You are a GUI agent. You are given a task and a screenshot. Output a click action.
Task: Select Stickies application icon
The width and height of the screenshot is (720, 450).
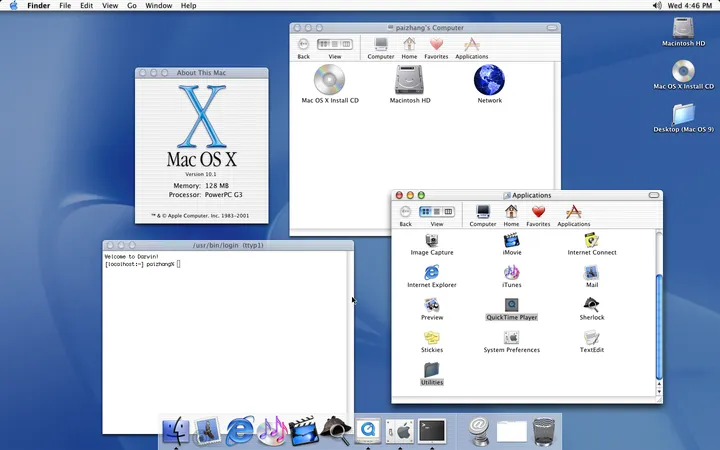coord(432,338)
